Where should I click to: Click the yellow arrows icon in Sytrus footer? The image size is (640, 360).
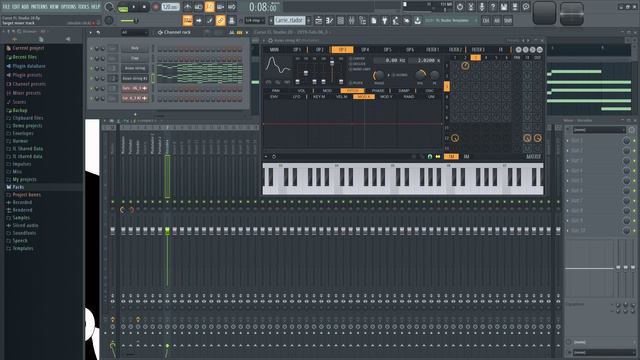[x=438, y=157]
